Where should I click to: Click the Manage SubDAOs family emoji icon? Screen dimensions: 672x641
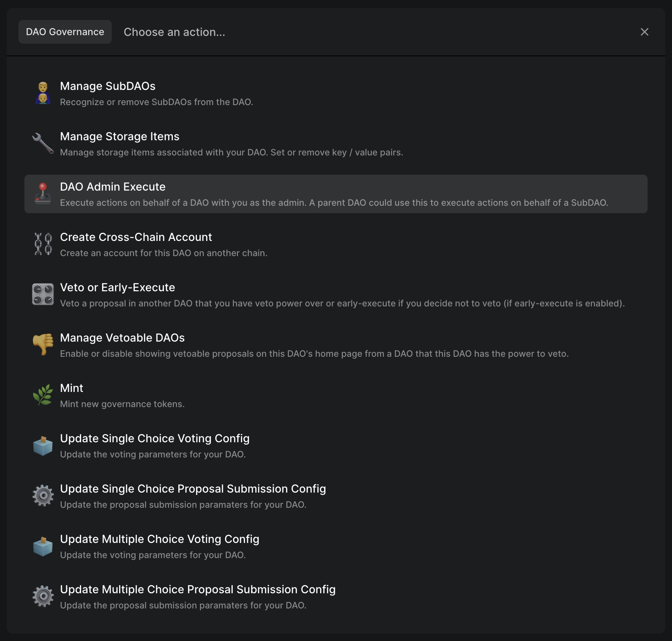coord(43,93)
